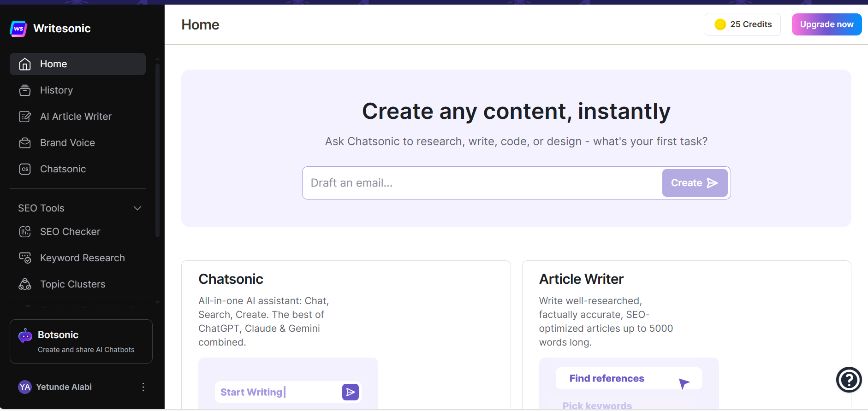Click the Chatsonic CS icon

coord(25,169)
